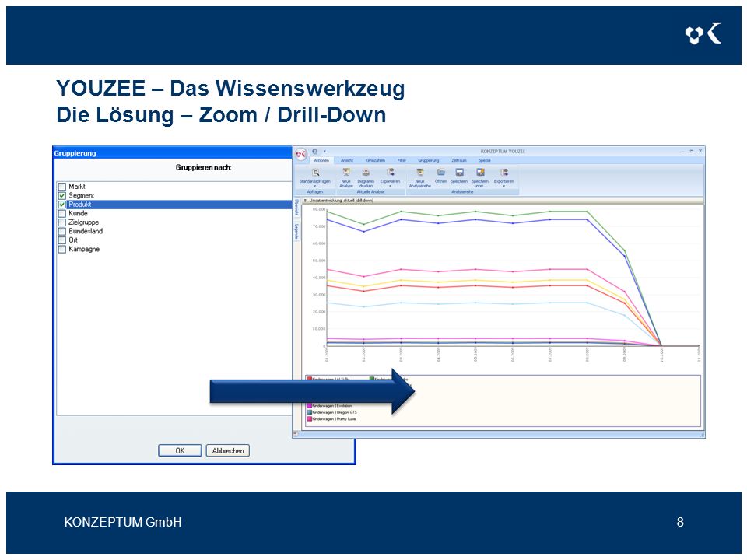Click the Speichern disk icon

click(x=459, y=173)
